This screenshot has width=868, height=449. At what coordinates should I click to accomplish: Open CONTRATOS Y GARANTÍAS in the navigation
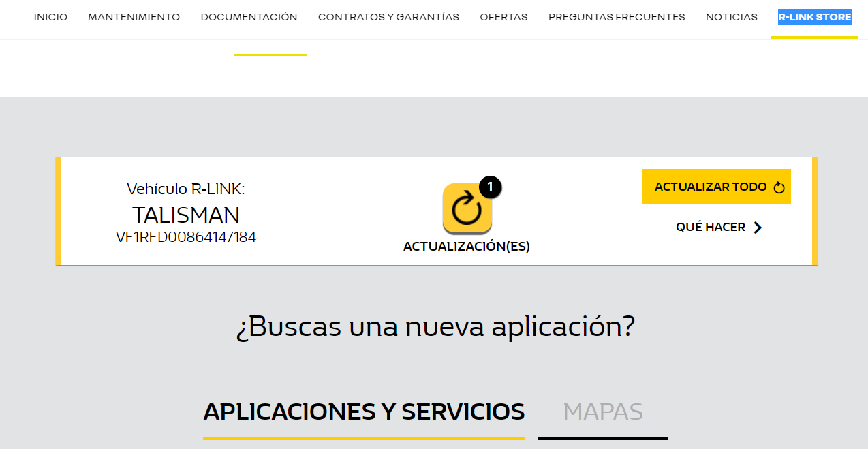[388, 17]
